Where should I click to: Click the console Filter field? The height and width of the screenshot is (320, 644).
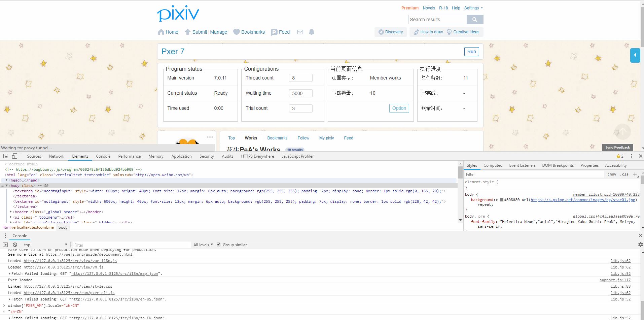coord(132,245)
